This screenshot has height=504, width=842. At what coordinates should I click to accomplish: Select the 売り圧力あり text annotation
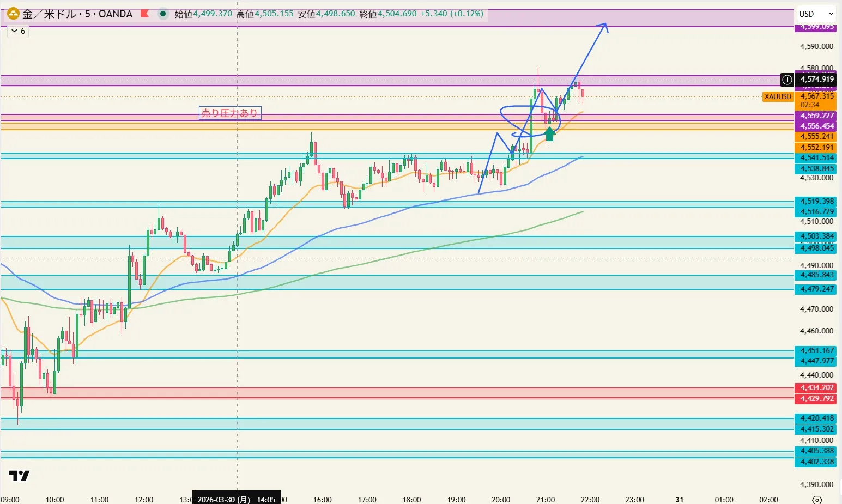point(229,113)
